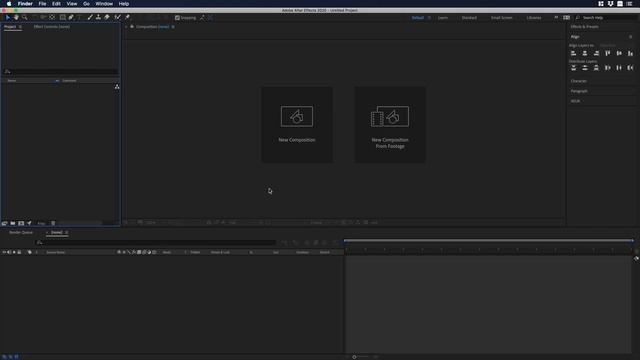This screenshot has height=360, width=640.
Task: Open workspace overflow chevron menu
Action: click(556, 18)
